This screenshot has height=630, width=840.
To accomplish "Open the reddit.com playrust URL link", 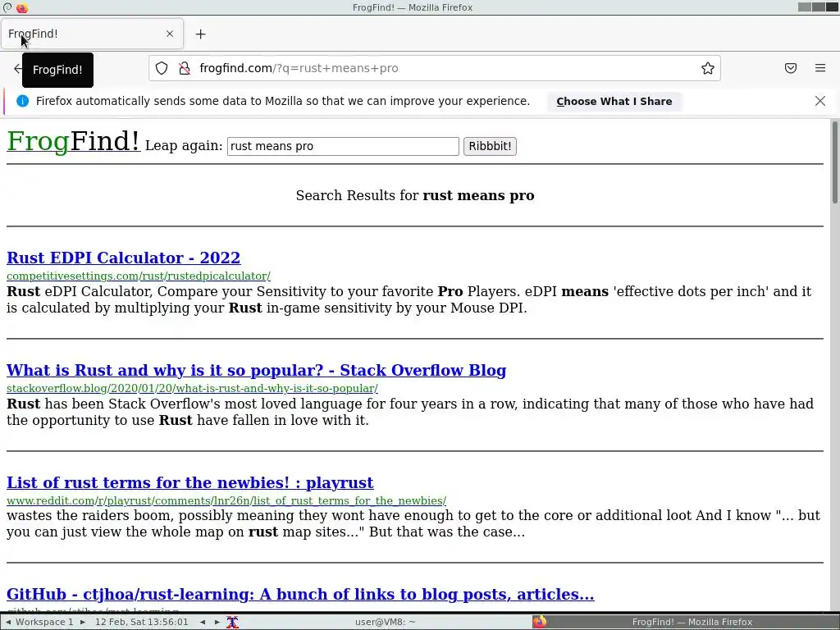I will [226, 501].
